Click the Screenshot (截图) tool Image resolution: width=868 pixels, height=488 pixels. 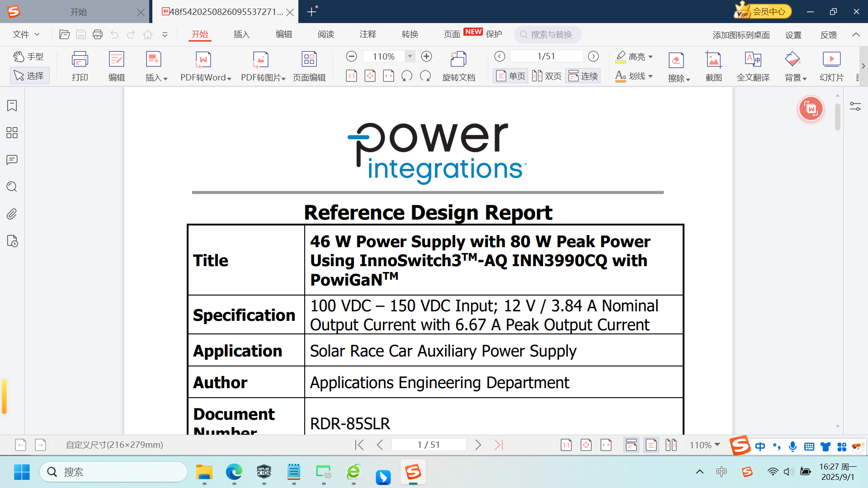[x=713, y=66]
